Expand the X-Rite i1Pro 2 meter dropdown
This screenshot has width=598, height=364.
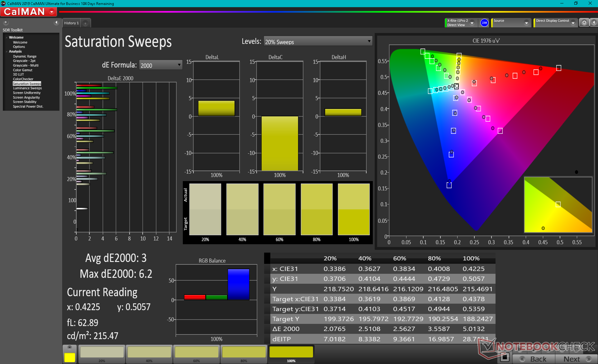[x=472, y=23]
